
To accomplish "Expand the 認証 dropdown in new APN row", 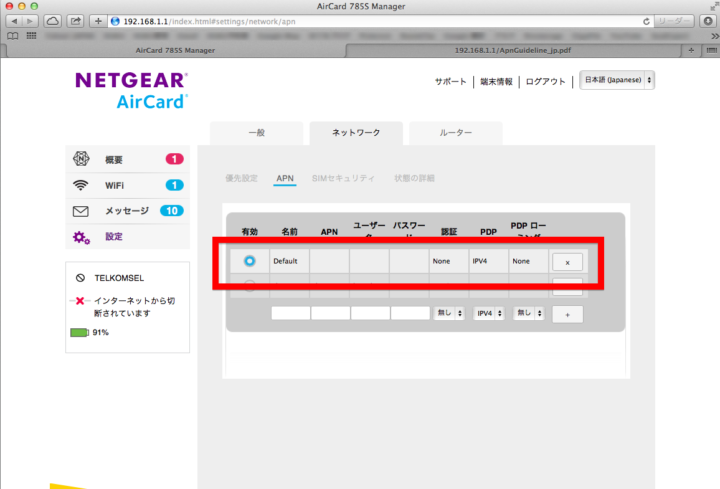I will pos(449,314).
